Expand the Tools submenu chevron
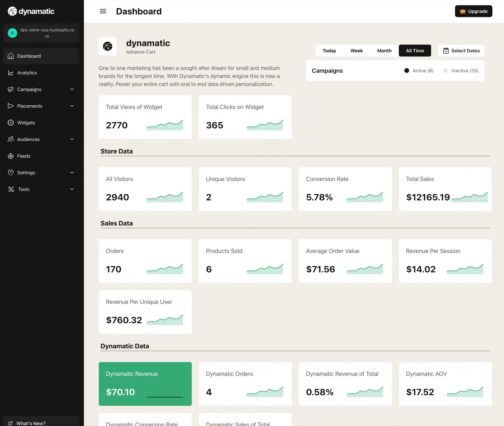The width and height of the screenshot is (504, 426). point(72,189)
